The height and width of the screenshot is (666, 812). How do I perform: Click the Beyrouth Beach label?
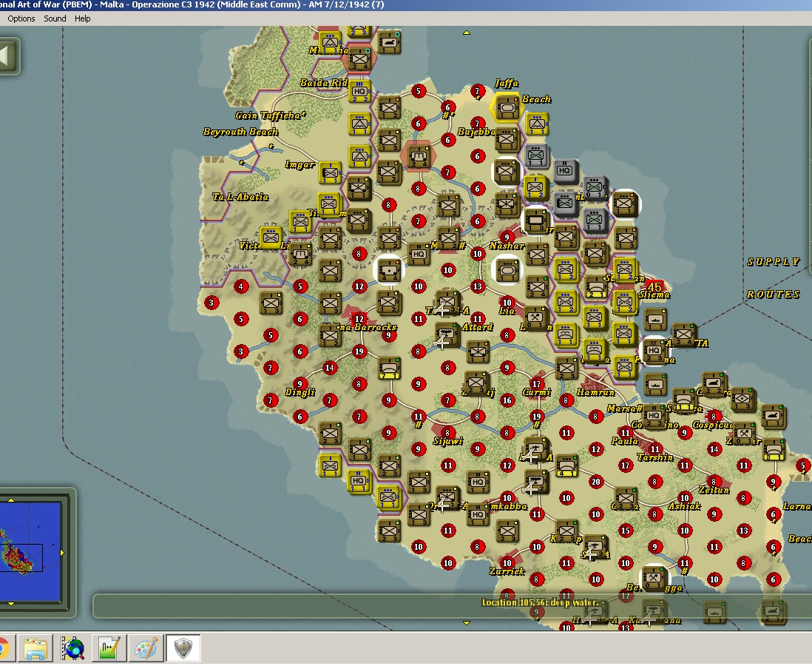[x=241, y=132]
